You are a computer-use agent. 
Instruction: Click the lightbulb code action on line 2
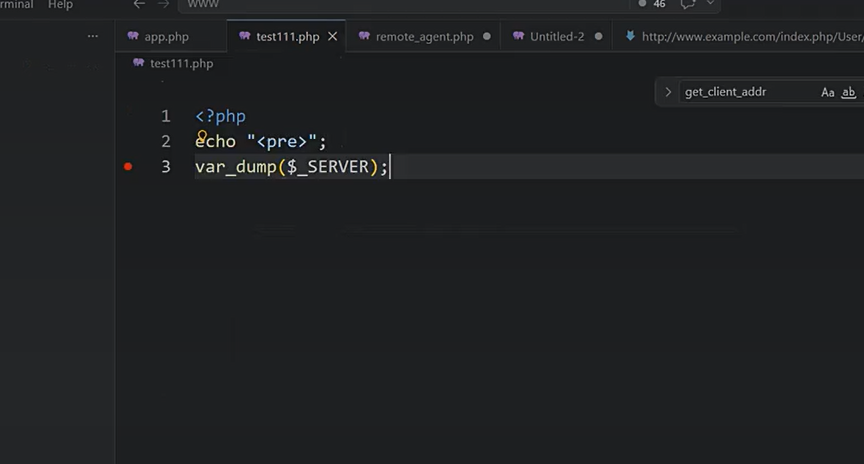click(202, 136)
